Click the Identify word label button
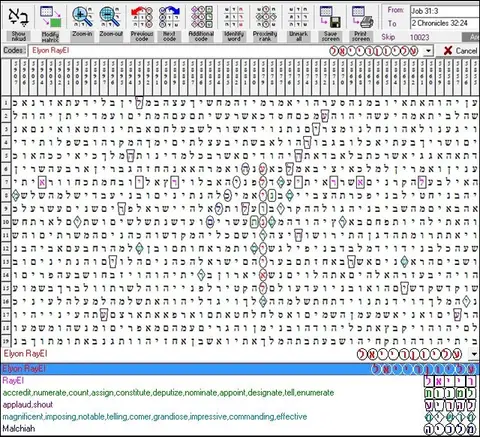 pos(234,36)
